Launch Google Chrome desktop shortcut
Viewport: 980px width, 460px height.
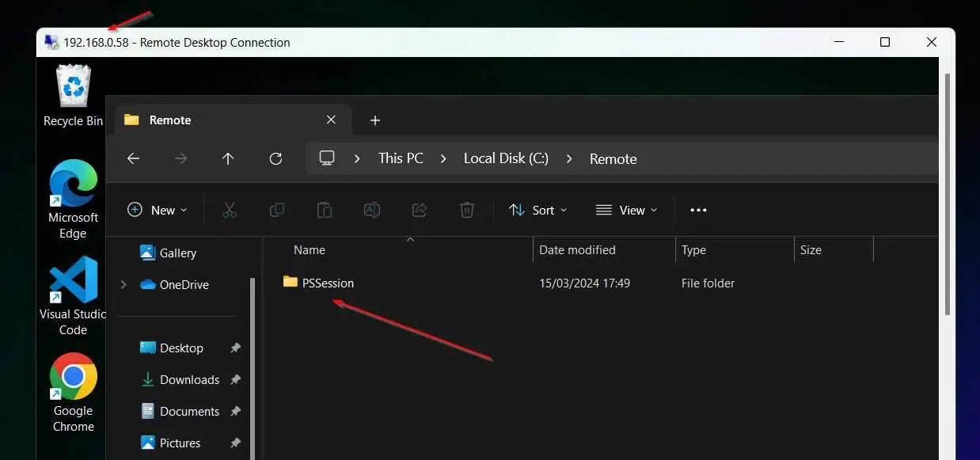point(73,393)
